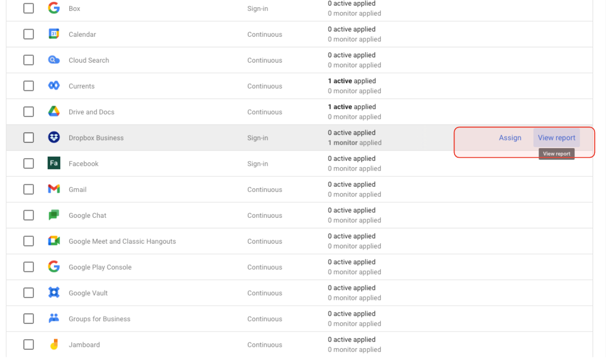
Task: Click the Cloud Search icon
Action: 54,60
